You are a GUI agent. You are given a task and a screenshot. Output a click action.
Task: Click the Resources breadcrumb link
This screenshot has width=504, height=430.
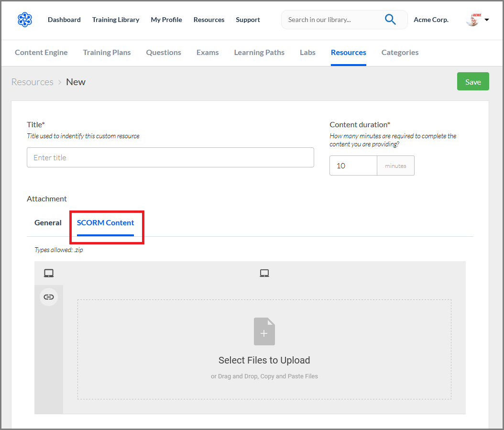click(33, 82)
